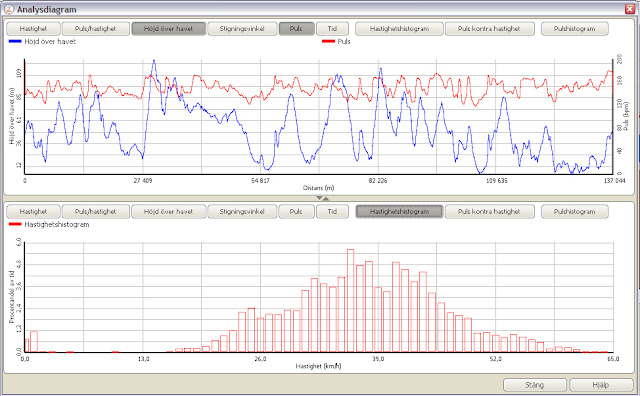Click distance tick '109 635'
This screenshot has height=396, width=640.
click(496, 180)
